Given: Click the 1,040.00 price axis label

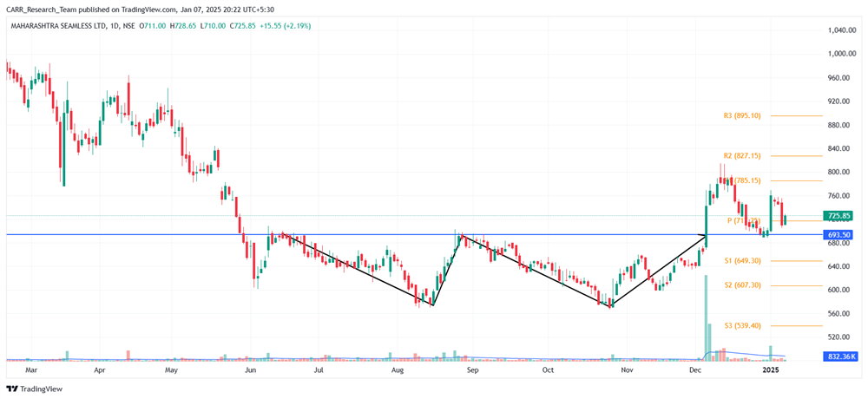Looking at the screenshot, I should (843, 30).
